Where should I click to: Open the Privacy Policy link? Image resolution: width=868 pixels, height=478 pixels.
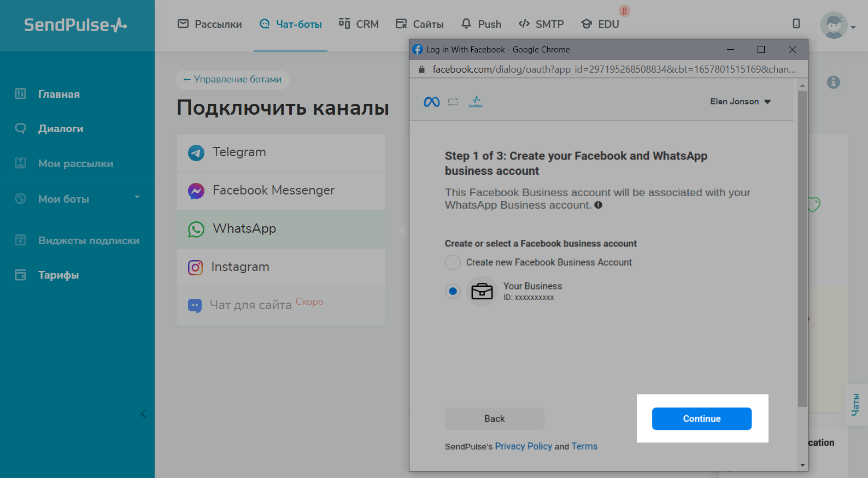pos(524,446)
